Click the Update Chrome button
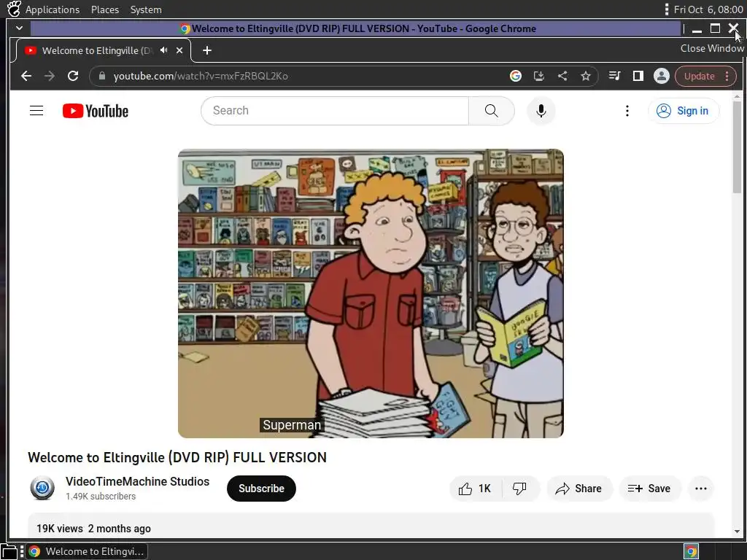 click(699, 76)
